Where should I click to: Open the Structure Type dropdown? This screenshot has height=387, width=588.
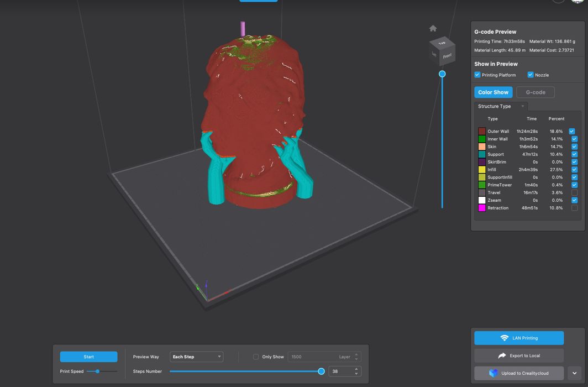[501, 106]
